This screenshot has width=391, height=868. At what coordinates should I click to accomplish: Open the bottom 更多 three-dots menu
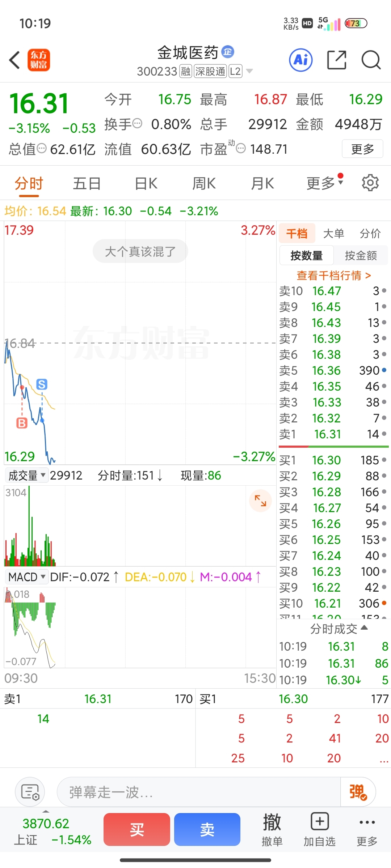coord(367,830)
